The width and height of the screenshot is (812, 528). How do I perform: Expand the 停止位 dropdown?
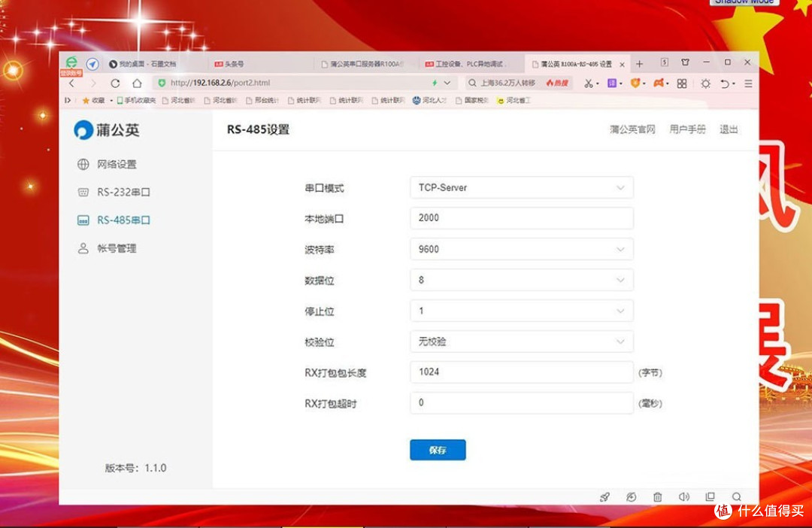(x=522, y=311)
